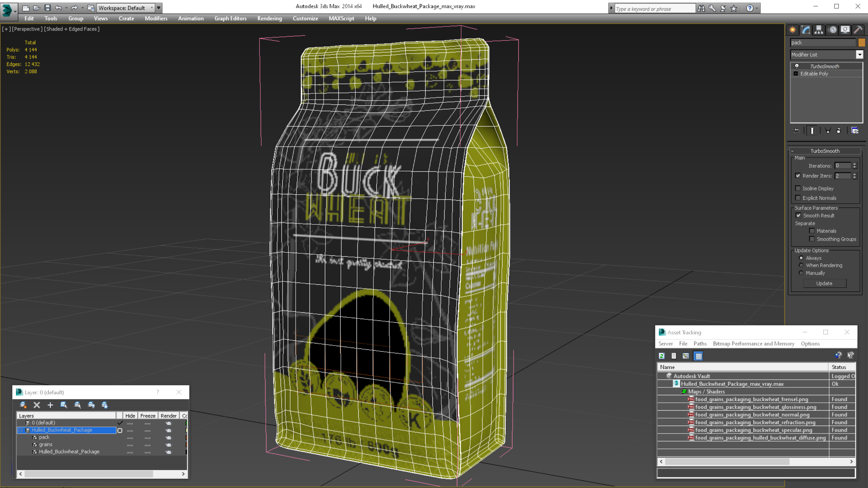The width and height of the screenshot is (868, 488).
Task: Open Paths menu in Asset Tracking
Action: coord(700,343)
